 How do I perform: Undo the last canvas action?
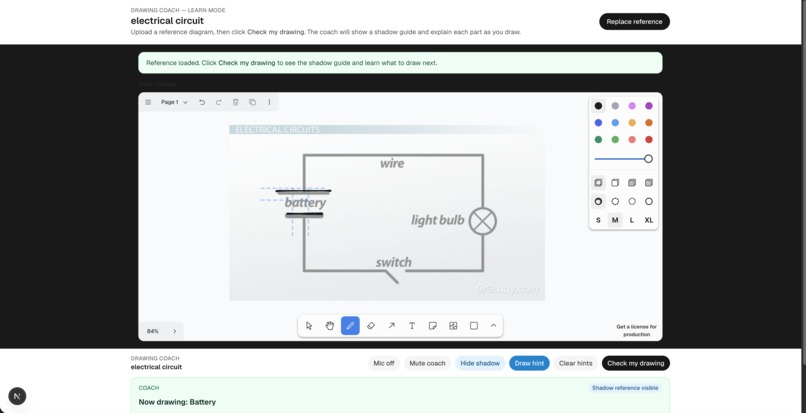click(202, 102)
